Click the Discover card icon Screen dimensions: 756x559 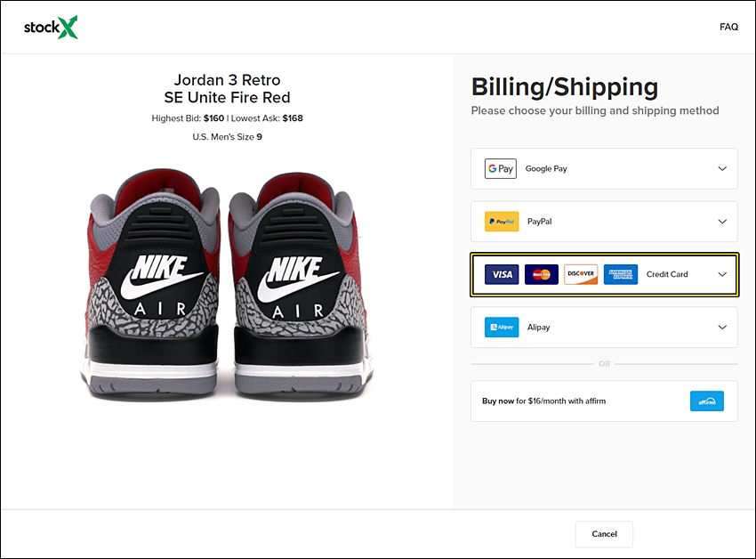[581, 274]
